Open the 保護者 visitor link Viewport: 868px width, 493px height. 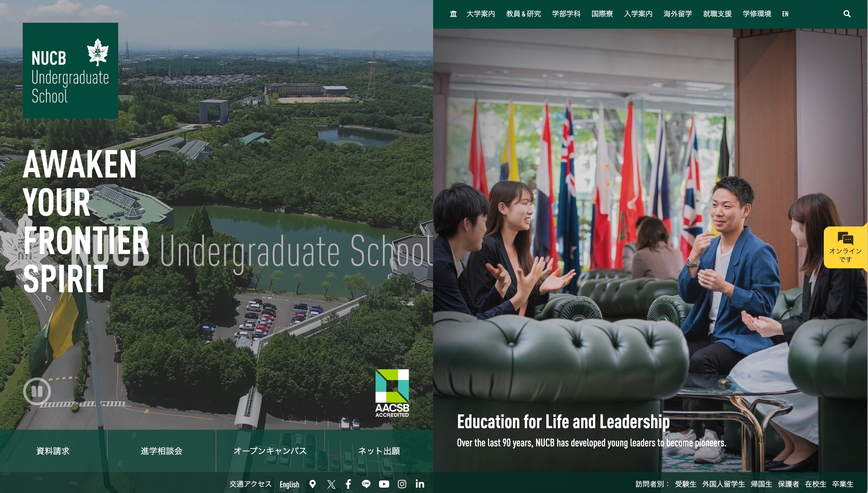point(789,484)
